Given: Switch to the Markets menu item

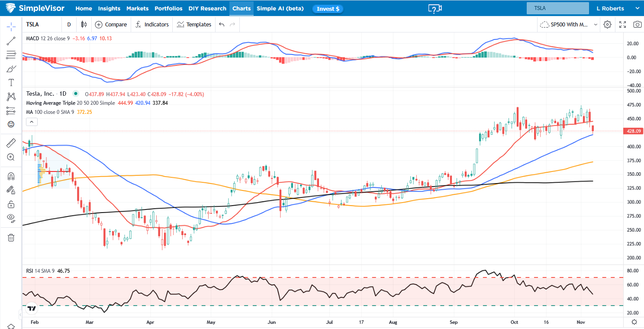Looking at the screenshot, I should 137,8.
